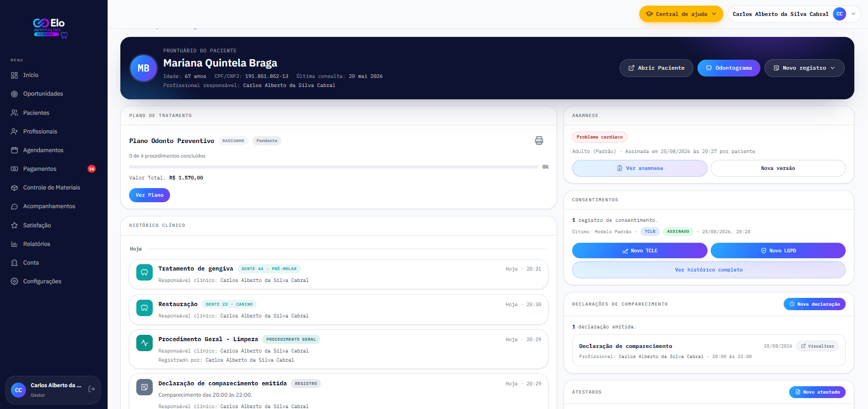Open the Tratamento de gengiva history entry
The image size is (868, 409).
pos(338,274)
